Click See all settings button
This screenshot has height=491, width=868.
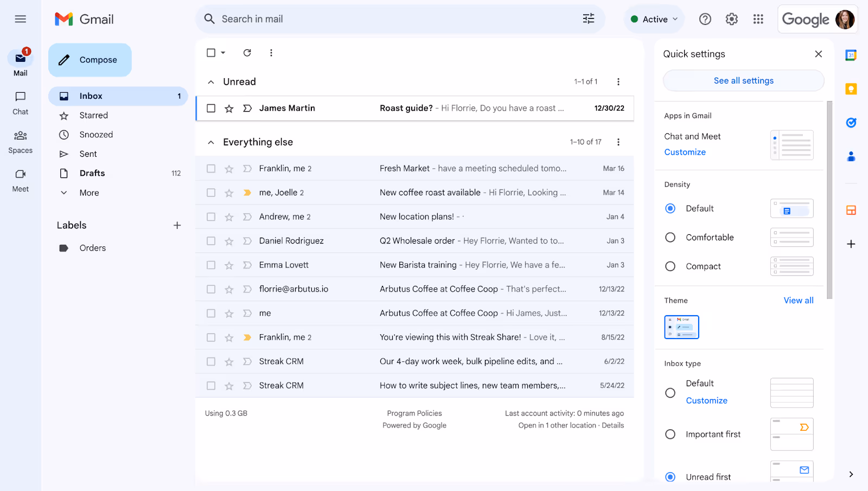click(743, 81)
